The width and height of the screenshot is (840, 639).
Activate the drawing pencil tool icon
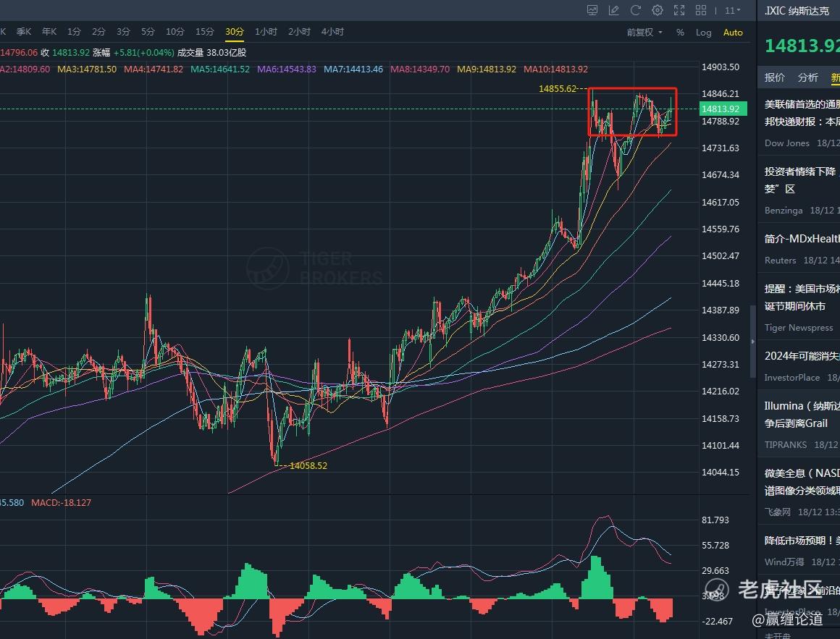pos(614,10)
